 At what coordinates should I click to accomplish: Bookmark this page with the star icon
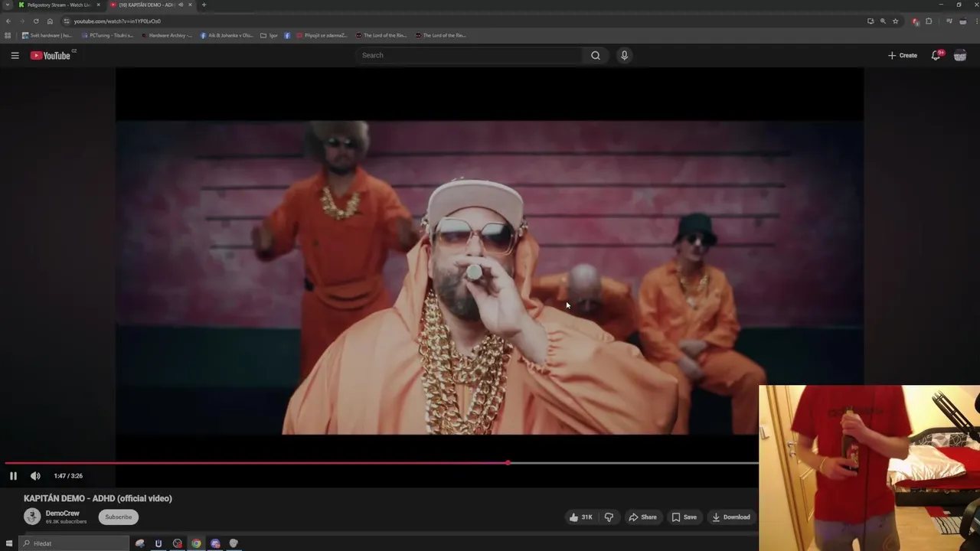[x=896, y=21]
